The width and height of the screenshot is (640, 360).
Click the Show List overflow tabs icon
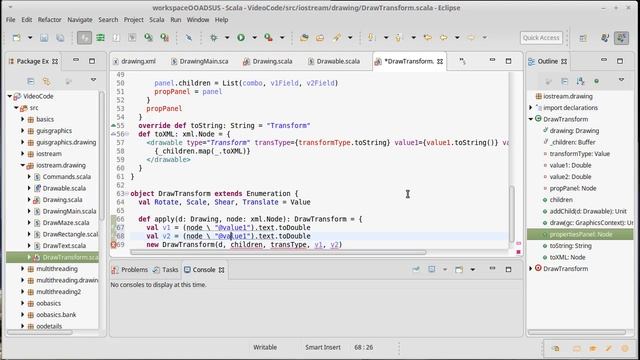tap(462, 61)
